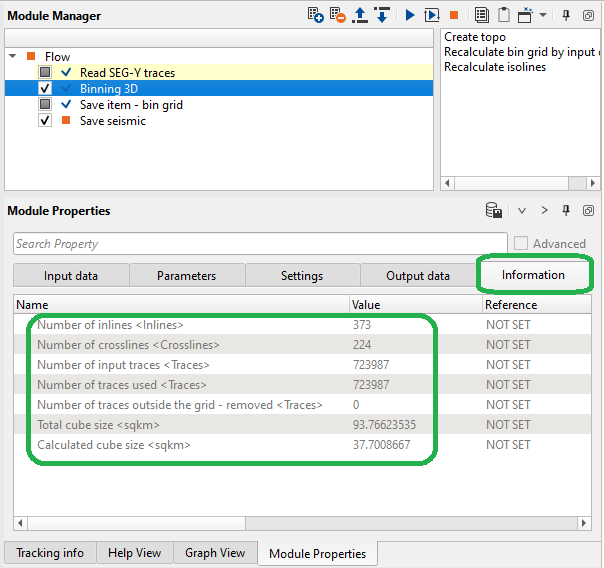Screen dimensions: 604x568
Task: Uncheck the Save seismic module checkbox
Action: 45,121
